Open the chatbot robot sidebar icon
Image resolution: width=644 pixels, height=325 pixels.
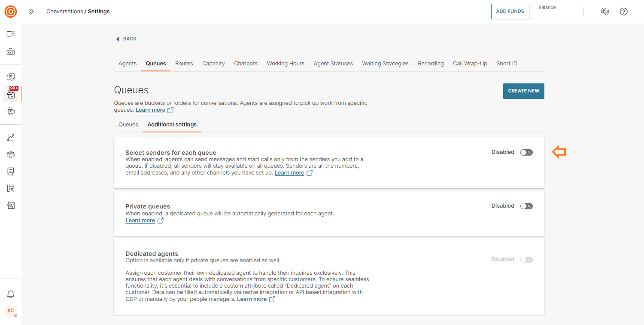pyautogui.click(x=11, y=111)
